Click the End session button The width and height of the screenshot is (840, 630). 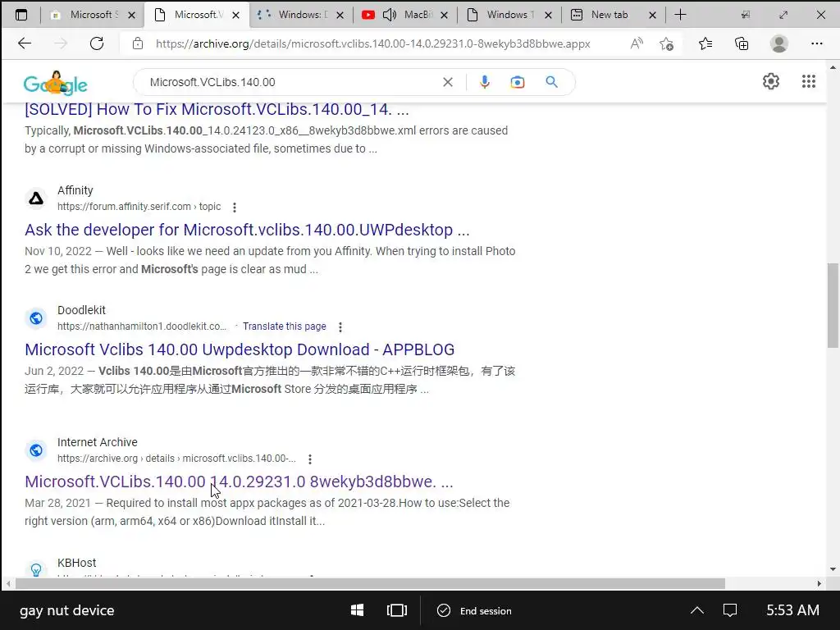(x=474, y=610)
